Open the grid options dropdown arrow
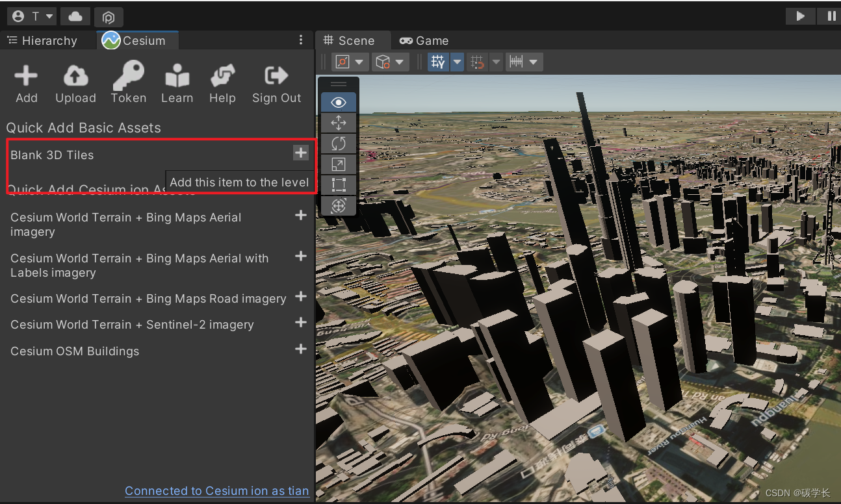841x504 pixels. (457, 62)
